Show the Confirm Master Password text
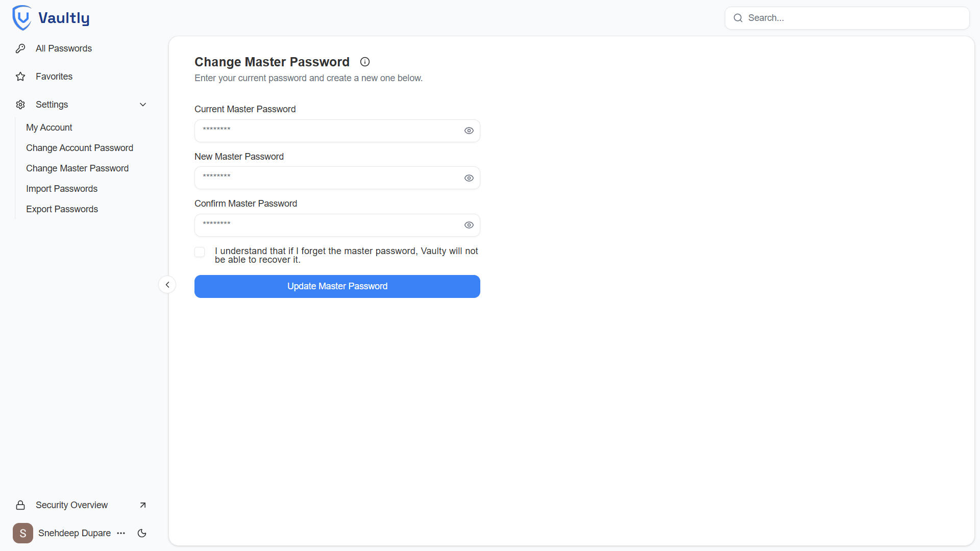Viewport: 980px width, 551px height. pos(469,225)
